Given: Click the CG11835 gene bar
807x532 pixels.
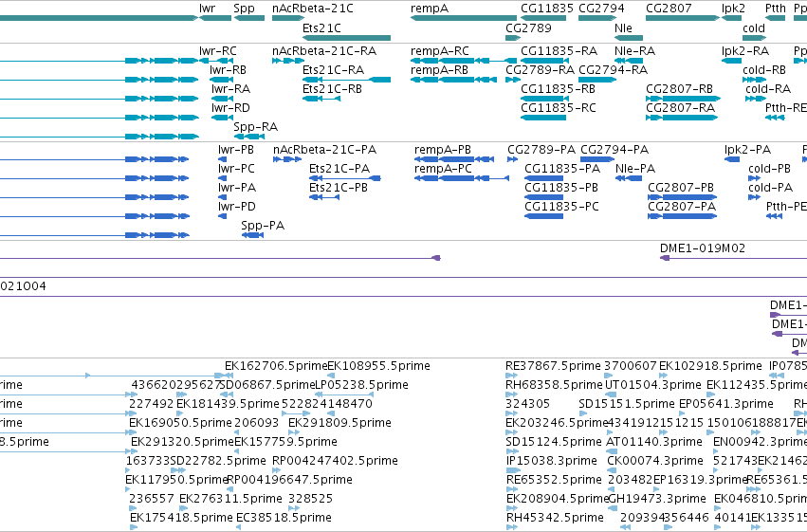Looking at the screenshot, I should point(543,18).
